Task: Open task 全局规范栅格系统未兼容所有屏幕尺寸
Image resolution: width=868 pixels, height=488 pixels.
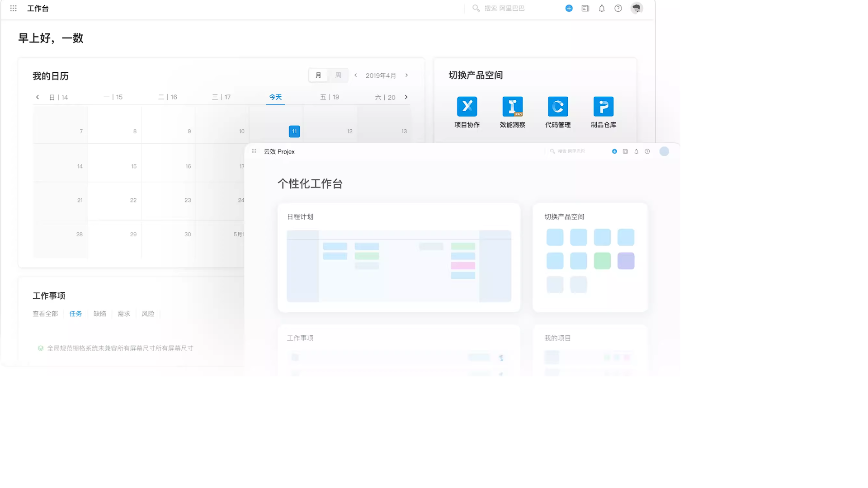Action: click(x=120, y=348)
